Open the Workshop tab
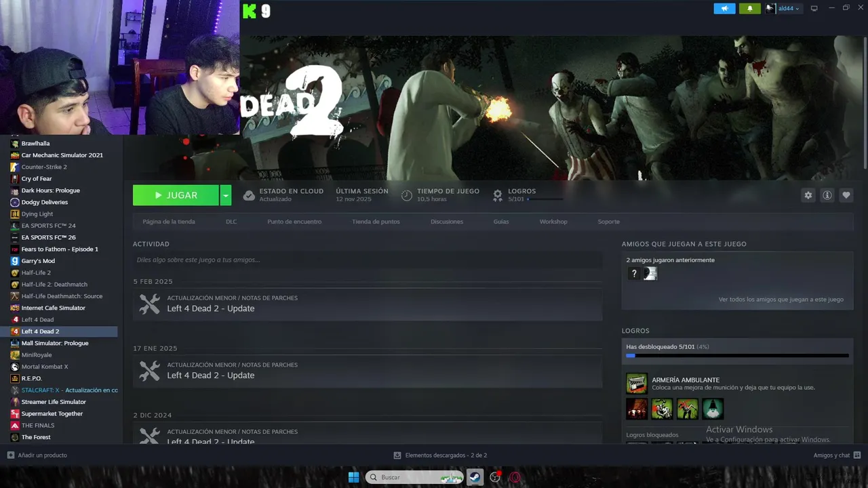Image resolution: width=868 pixels, height=488 pixels. [x=553, y=222]
